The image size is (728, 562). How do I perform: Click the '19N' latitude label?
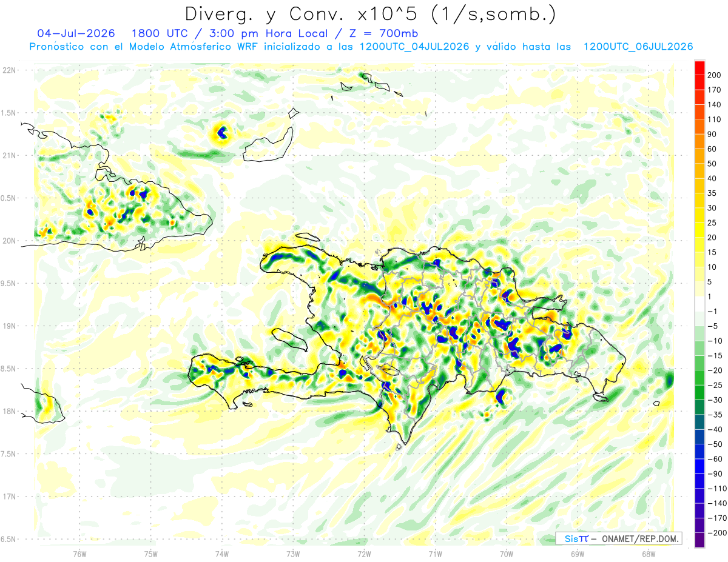click(x=10, y=326)
